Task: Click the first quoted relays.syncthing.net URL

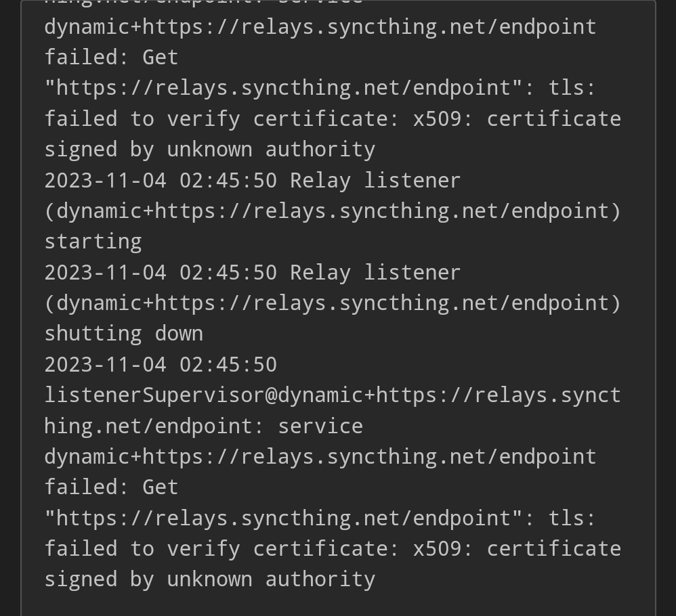Action: (283, 88)
